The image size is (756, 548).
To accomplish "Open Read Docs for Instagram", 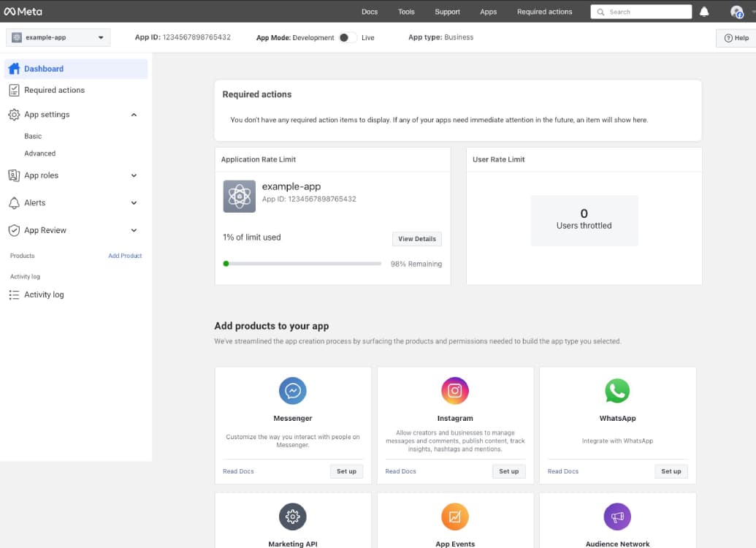I will tap(400, 471).
